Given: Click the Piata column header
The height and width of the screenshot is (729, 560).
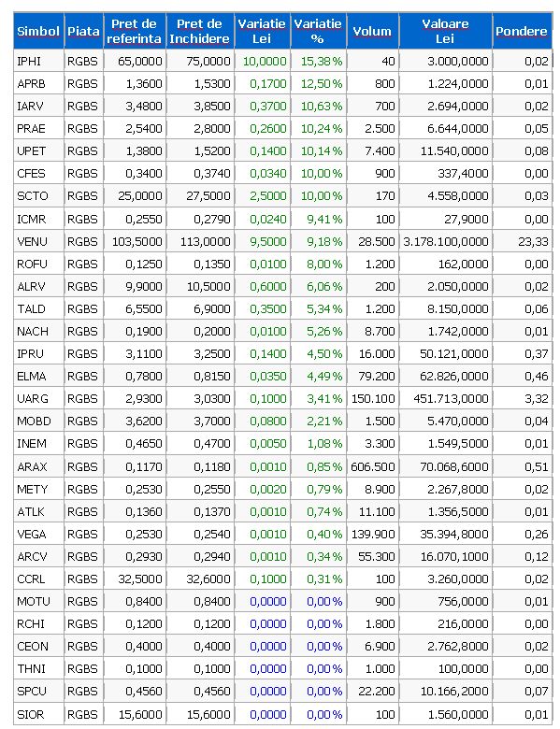Looking at the screenshot, I should [x=83, y=31].
